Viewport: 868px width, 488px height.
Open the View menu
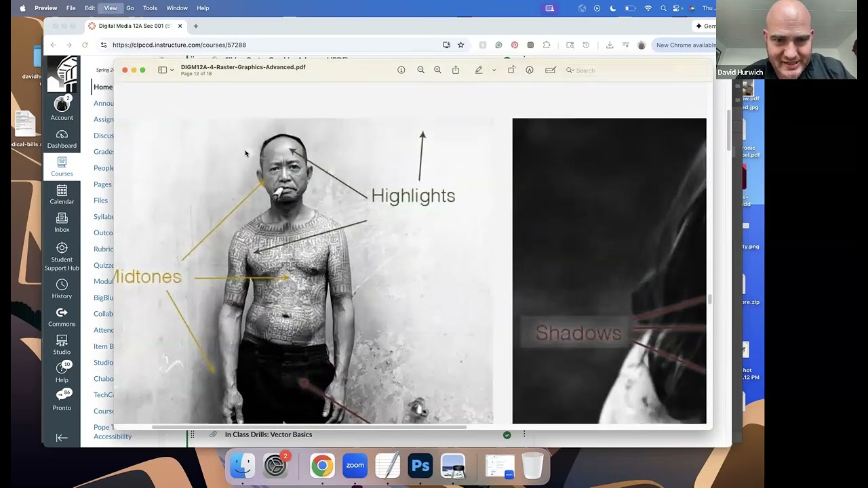(x=111, y=8)
